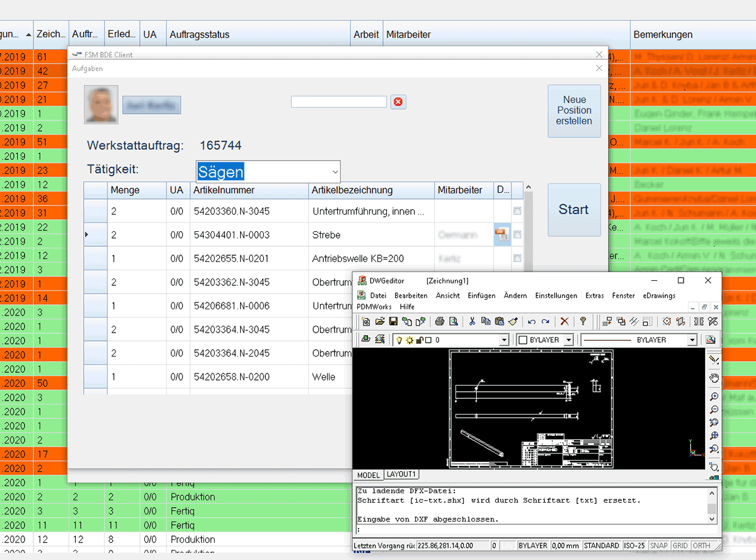
Task: Tick the checkbox for Antriebswelle KB=200 row
Action: pos(517,258)
